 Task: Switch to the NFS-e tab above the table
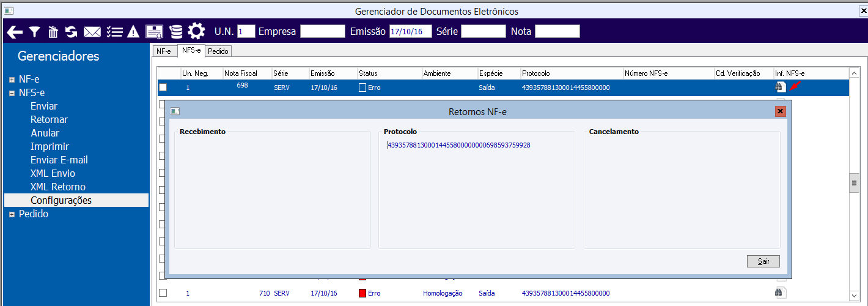pos(191,51)
